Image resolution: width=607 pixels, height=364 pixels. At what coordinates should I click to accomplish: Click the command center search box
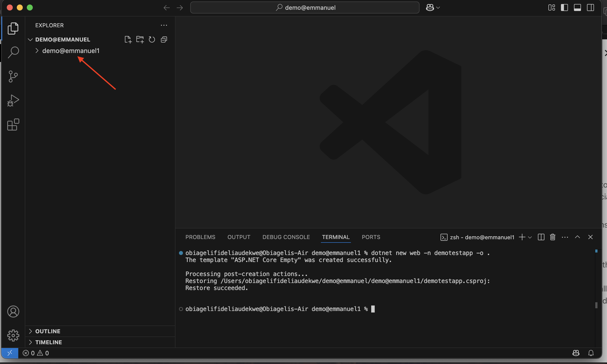(305, 8)
